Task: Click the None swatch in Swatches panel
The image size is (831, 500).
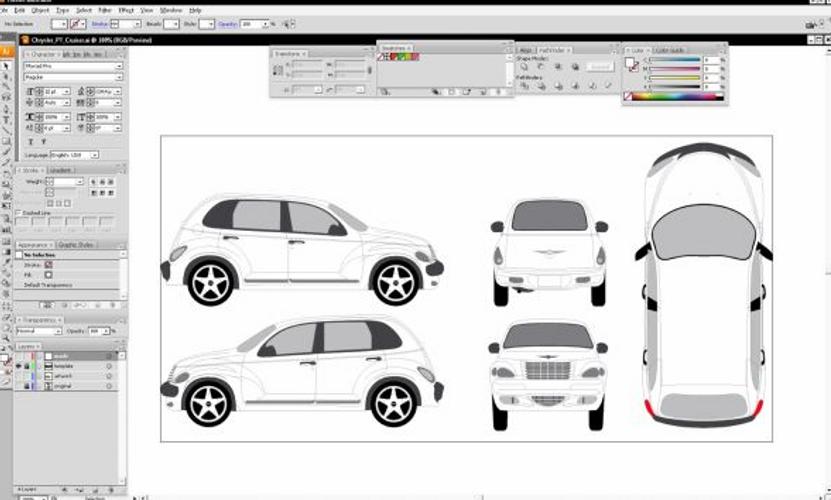Action: click(381, 57)
